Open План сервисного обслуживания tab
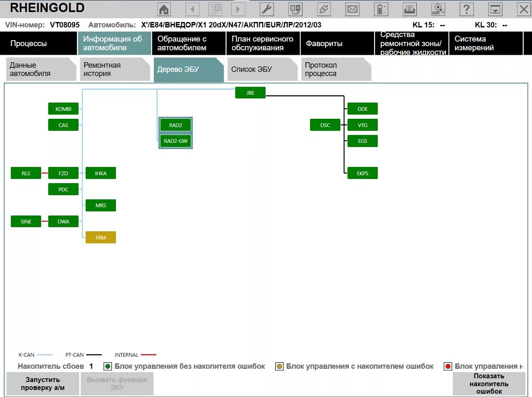 pos(263,43)
